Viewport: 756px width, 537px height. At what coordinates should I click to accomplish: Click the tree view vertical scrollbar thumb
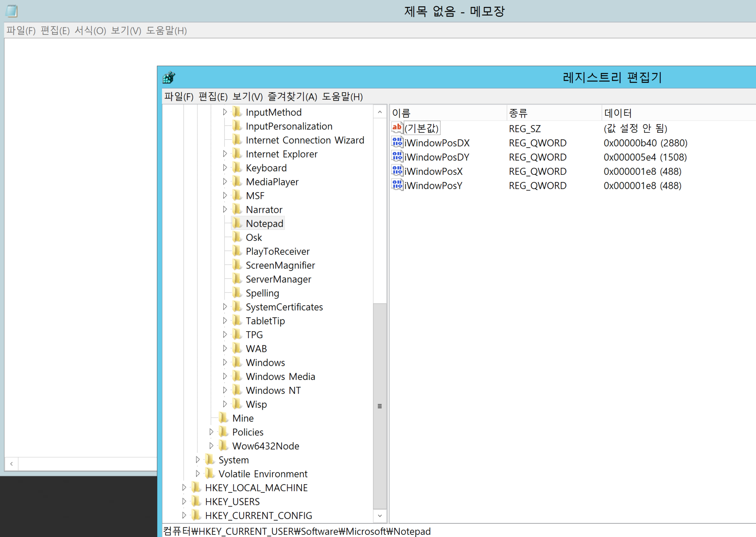[380, 406]
